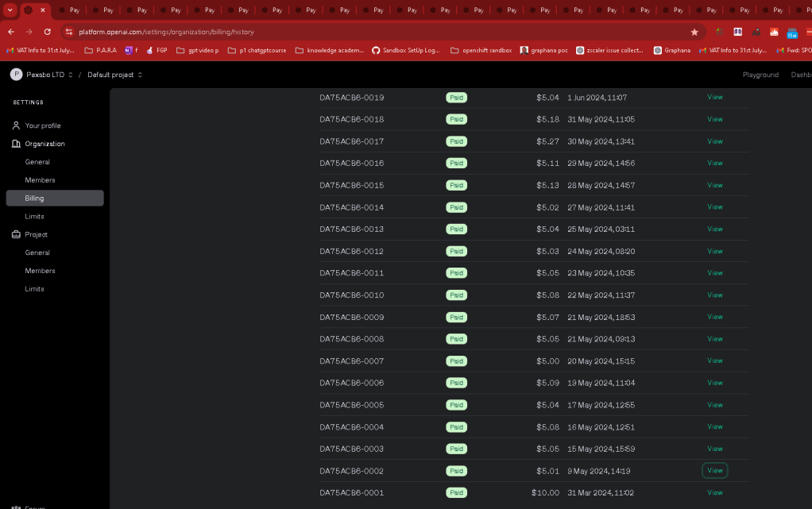View invoice DA75ACB6-0007
Image resolution: width=812 pixels, height=509 pixels.
pos(714,361)
